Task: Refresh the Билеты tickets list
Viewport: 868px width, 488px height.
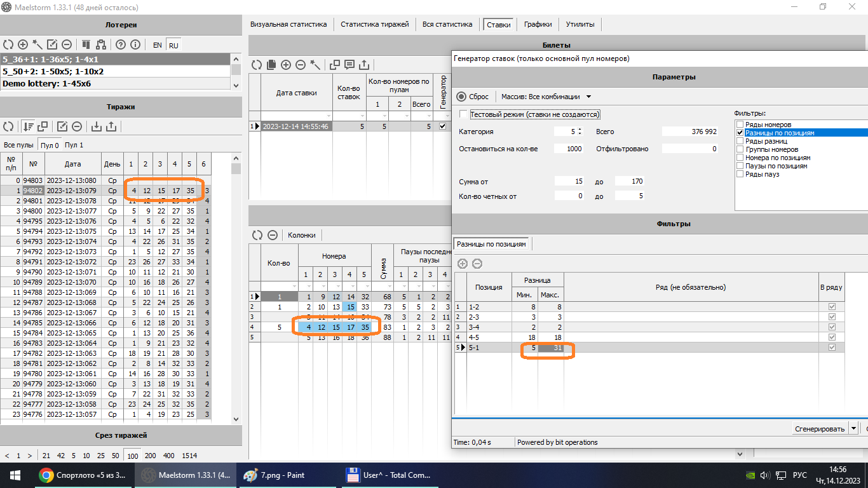Action: point(257,64)
